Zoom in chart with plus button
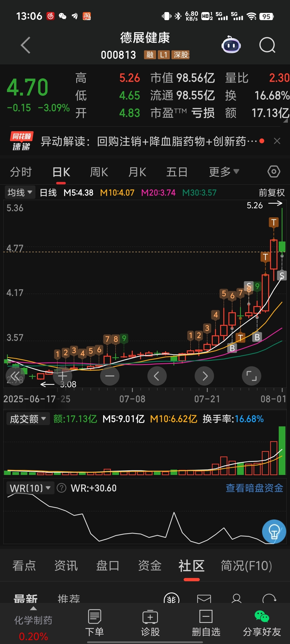Viewport: 290px width, 644px height. click(63, 376)
